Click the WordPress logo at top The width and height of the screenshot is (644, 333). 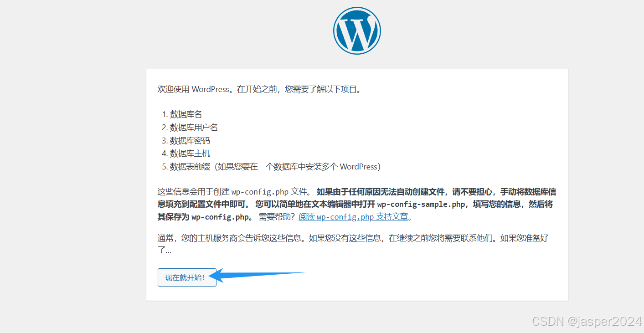[x=357, y=31]
